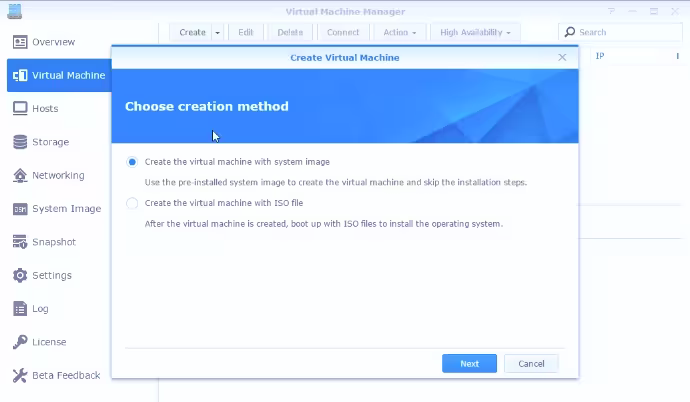Click the Connect toolbar button
Image resolution: width=690 pixels, height=402 pixels.
click(x=343, y=33)
